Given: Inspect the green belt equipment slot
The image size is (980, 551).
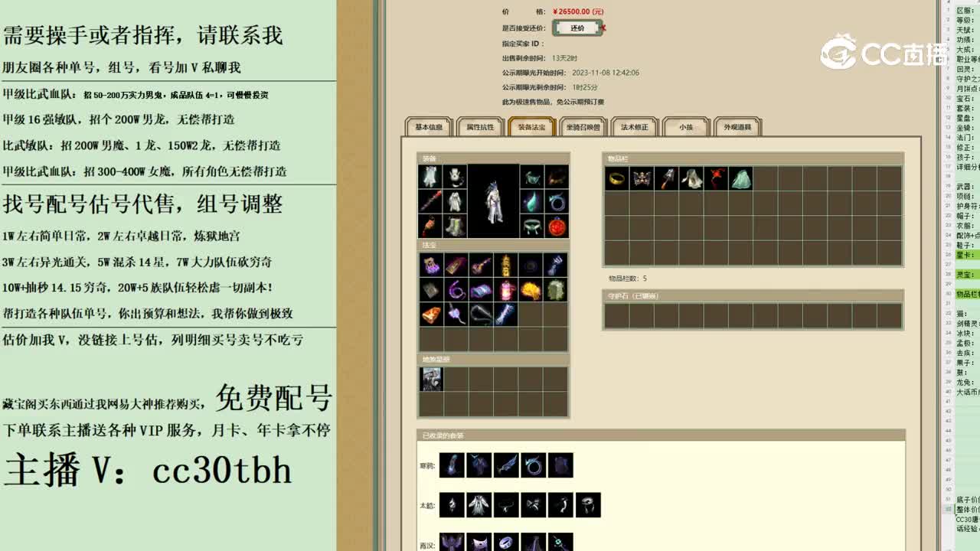Looking at the screenshot, I should 532,226.
